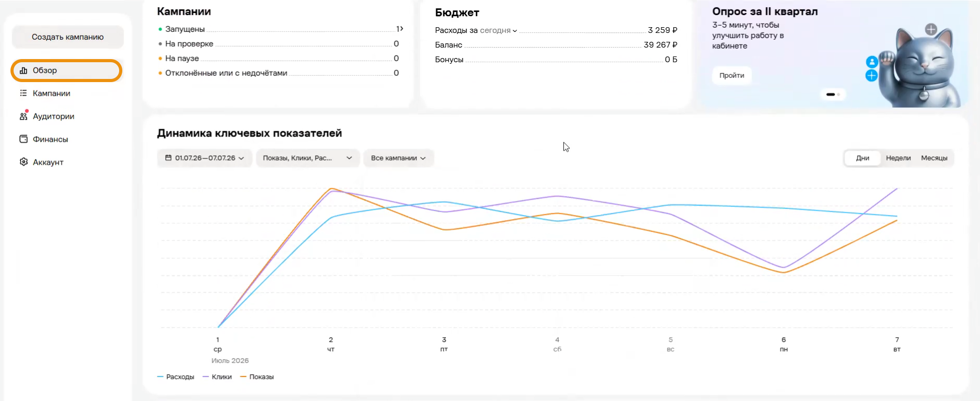Click the gray plus icon above the cat
Viewport: 980px width, 401px height.
931,29
